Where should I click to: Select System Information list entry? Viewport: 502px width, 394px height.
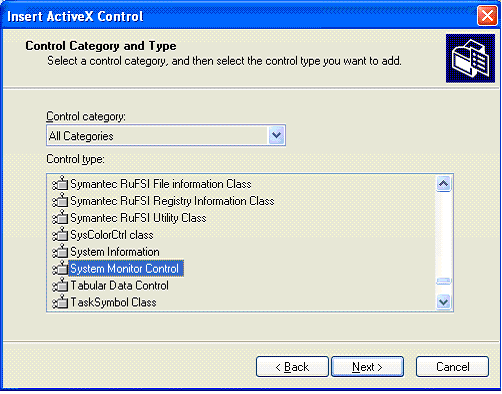click(115, 252)
